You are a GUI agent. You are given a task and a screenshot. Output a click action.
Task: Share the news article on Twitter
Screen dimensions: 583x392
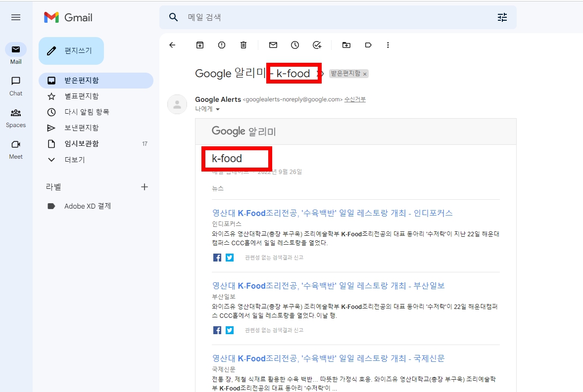pyautogui.click(x=229, y=257)
